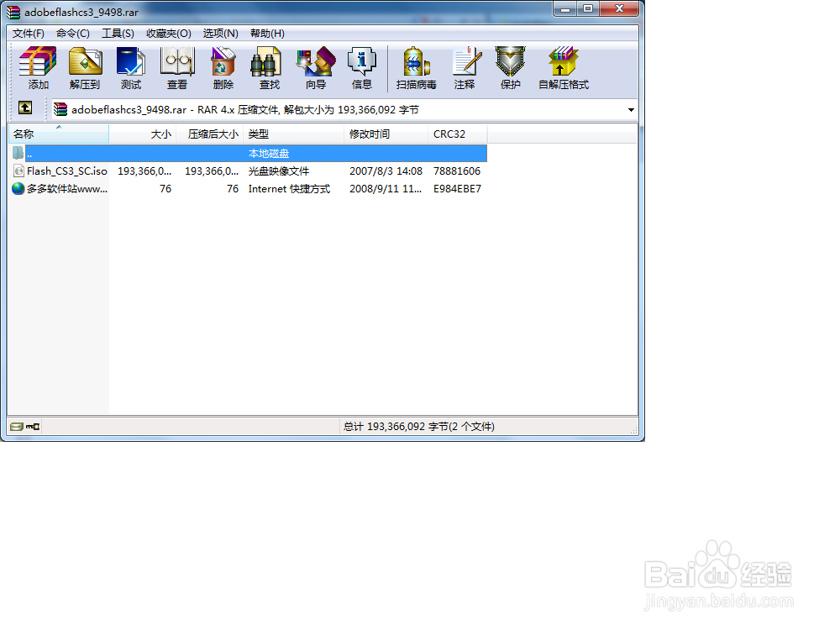Open the 工具(S) menu
The width and height of the screenshot is (840, 630).
pyautogui.click(x=118, y=34)
